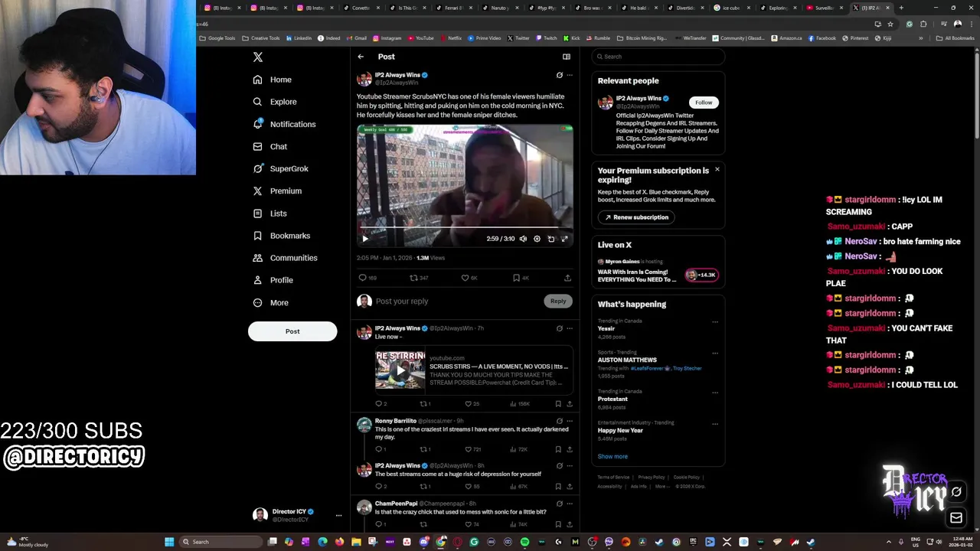
Task: Dismiss the Premium subscription expiring notice
Action: [717, 169]
